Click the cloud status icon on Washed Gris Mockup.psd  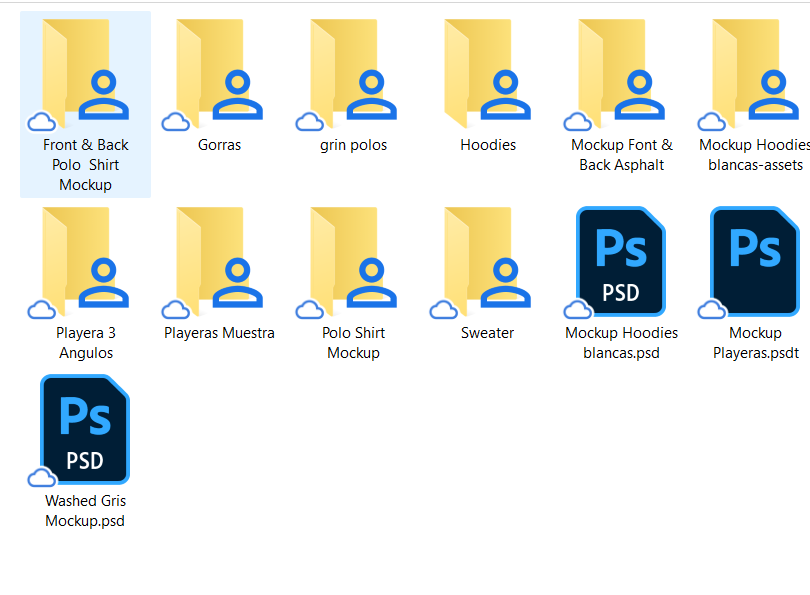click(x=41, y=478)
